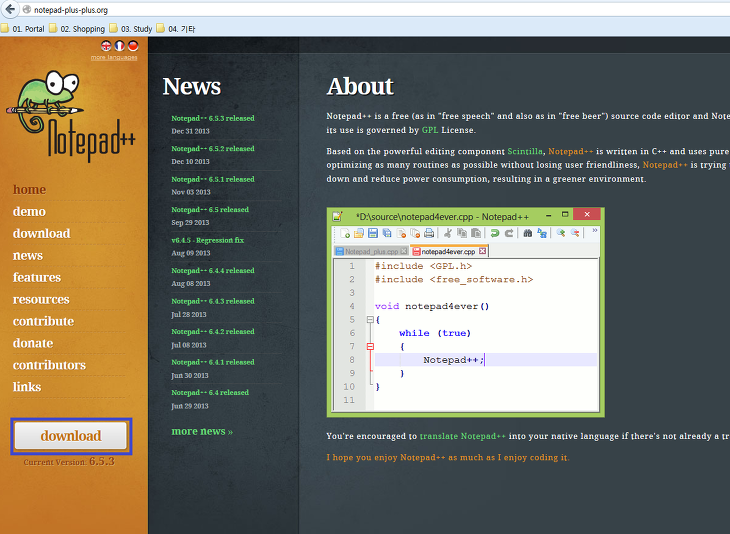Select the notepad4ever.cpp tab
Image resolution: width=730 pixels, height=534 pixels.
pos(449,251)
